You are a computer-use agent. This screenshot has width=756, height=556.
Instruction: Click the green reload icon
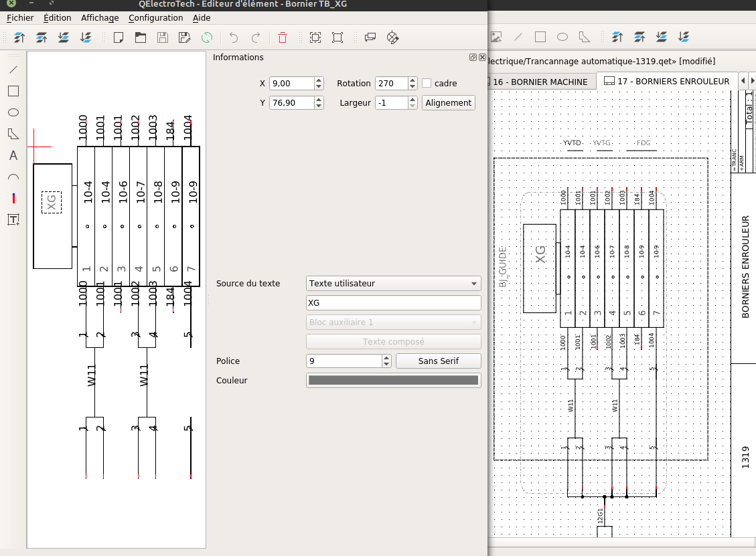coord(207,37)
